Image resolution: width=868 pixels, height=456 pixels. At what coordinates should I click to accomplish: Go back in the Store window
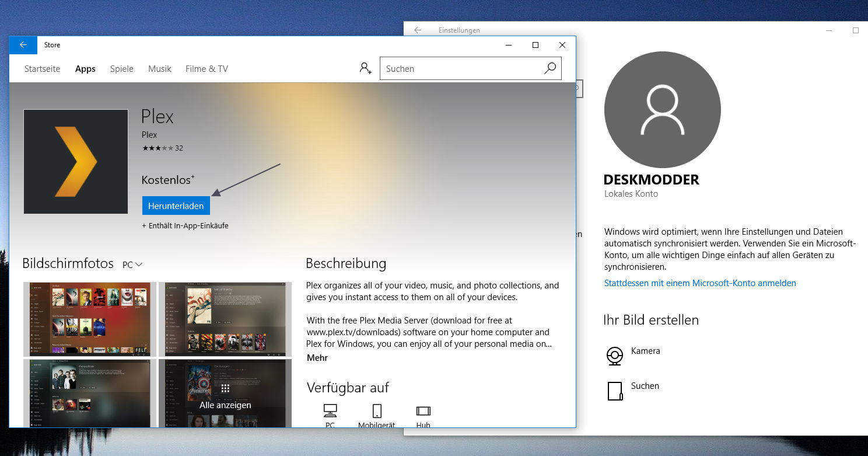click(x=23, y=45)
